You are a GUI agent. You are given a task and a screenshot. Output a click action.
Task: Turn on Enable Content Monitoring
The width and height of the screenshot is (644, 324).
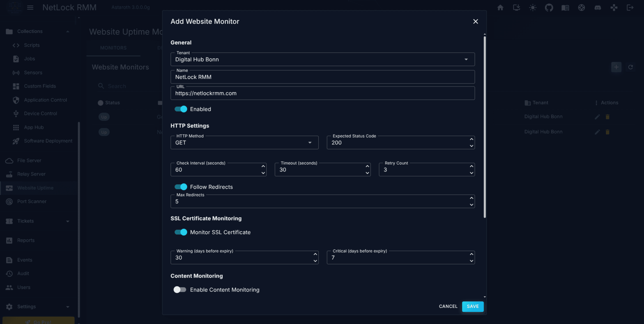coord(180,290)
